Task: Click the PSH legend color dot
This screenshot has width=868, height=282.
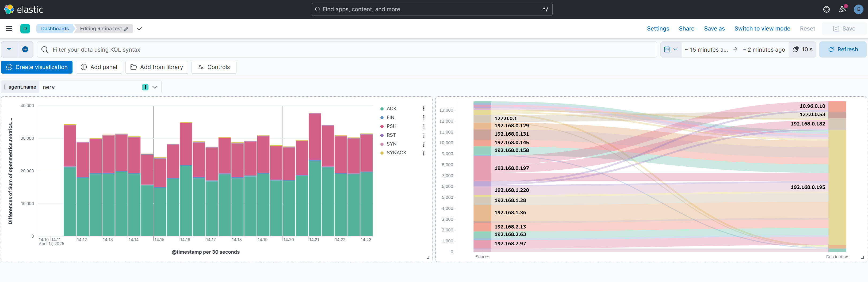Action: 382,126
